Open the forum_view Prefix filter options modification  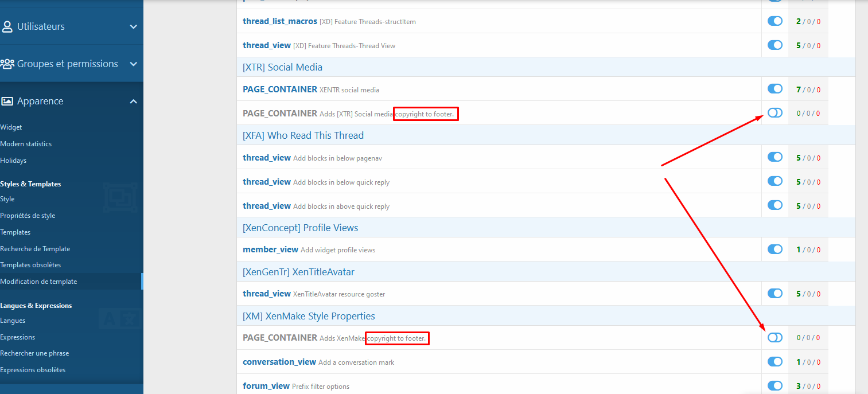coord(266,386)
